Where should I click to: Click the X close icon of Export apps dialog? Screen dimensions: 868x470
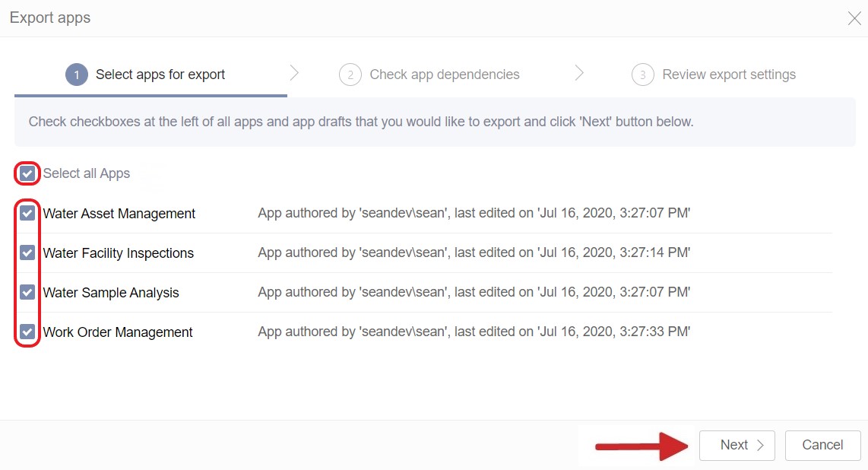click(x=854, y=17)
